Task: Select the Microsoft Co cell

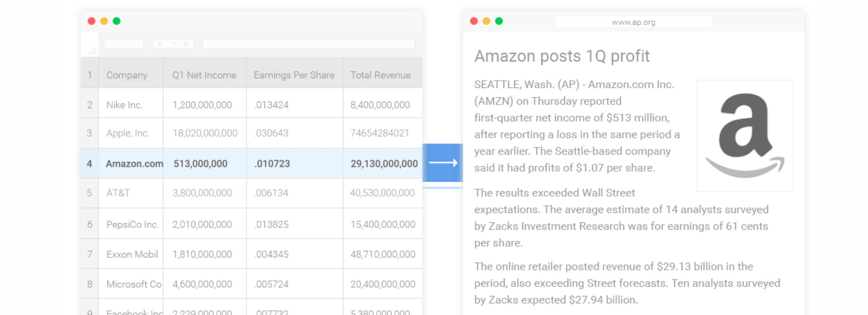Action: click(130, 284)
